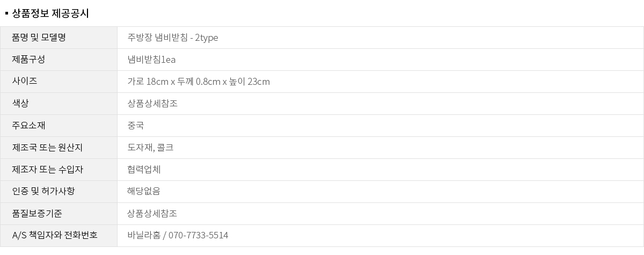The height and width of the screenshot is (255, 644).
Task: Click the 제조국 또는 원산지 label
Action: coord(47,148)
